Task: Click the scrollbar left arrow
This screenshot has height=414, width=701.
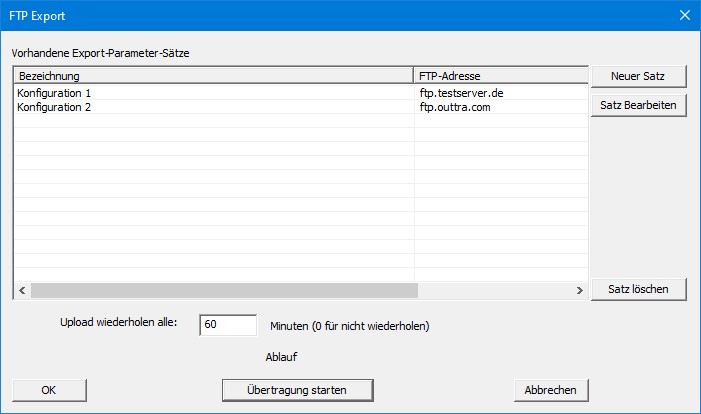Action: click(22, 291)
